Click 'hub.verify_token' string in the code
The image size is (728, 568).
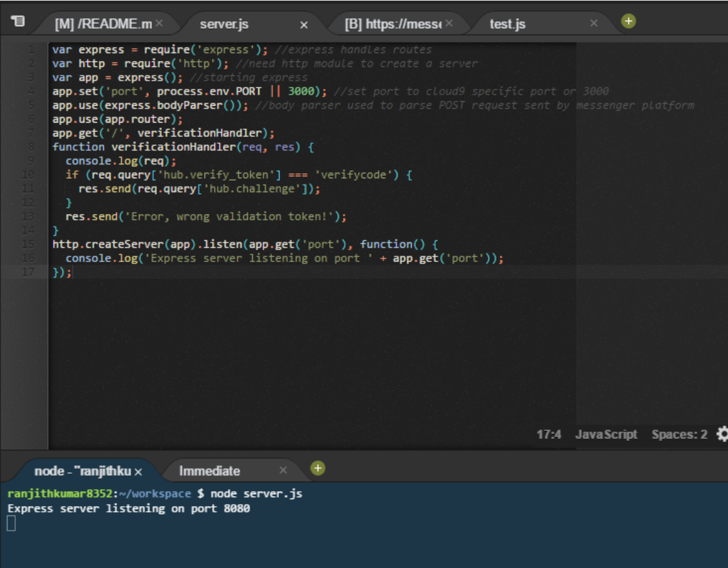216,175
